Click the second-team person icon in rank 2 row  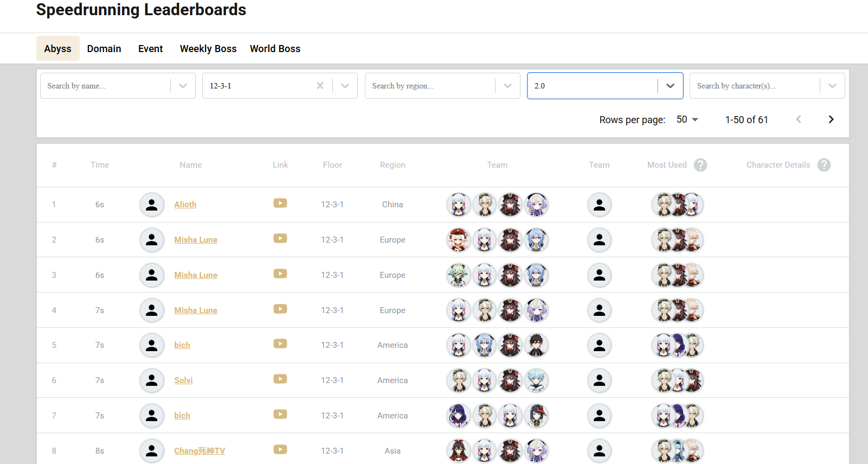600,240
